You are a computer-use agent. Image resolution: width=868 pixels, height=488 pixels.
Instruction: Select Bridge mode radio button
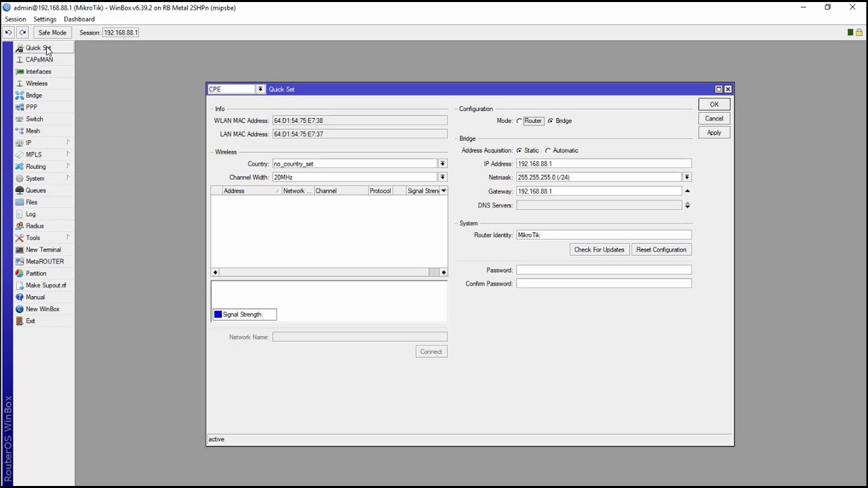[x=550, y=121]
